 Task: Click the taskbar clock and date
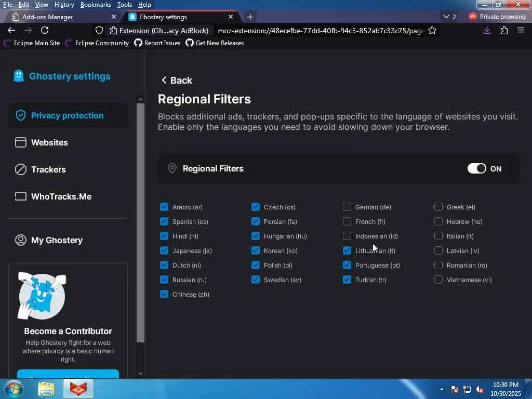(x=506, y=389)
